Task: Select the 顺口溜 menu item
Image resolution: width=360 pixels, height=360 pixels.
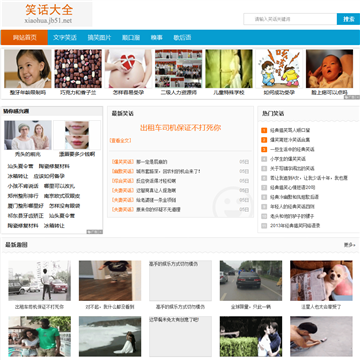Action: 131,38
